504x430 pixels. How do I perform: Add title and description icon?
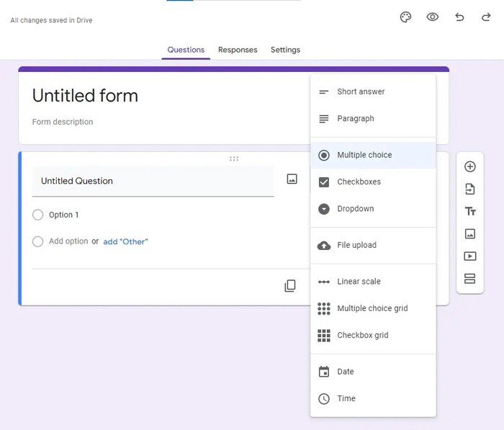pos(469,212)
